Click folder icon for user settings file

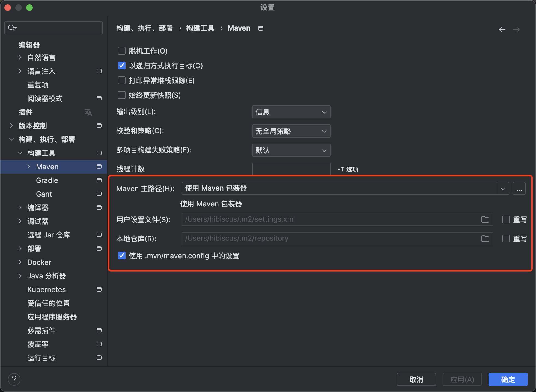pos(485,219)
